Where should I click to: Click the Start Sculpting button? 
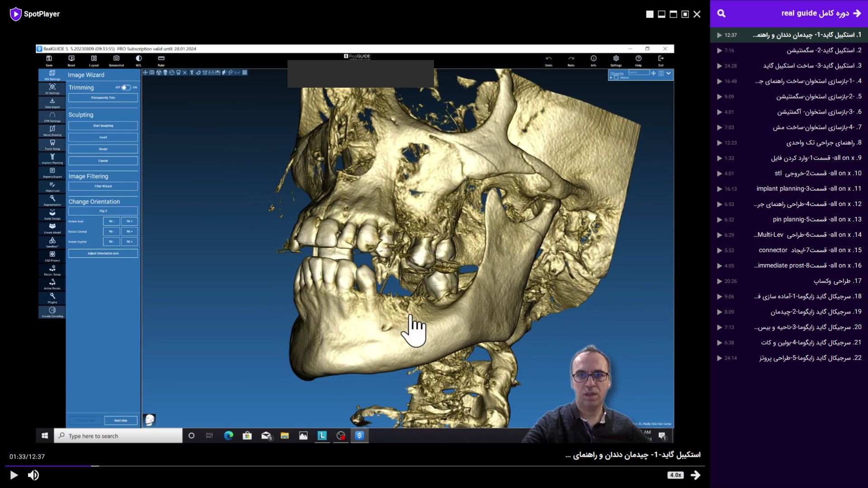pos(103,126)
